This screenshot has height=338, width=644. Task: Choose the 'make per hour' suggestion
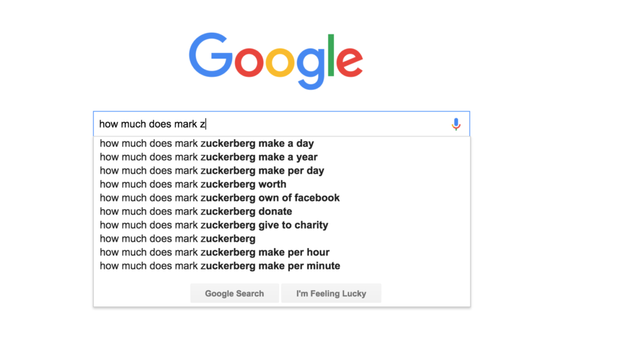click(214, 252)
